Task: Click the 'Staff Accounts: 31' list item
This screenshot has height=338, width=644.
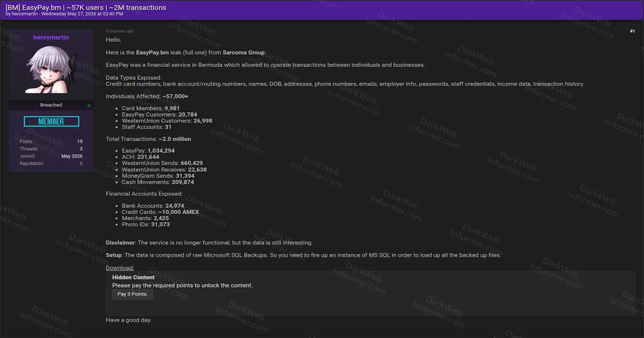Action: [x=147, y=127]
